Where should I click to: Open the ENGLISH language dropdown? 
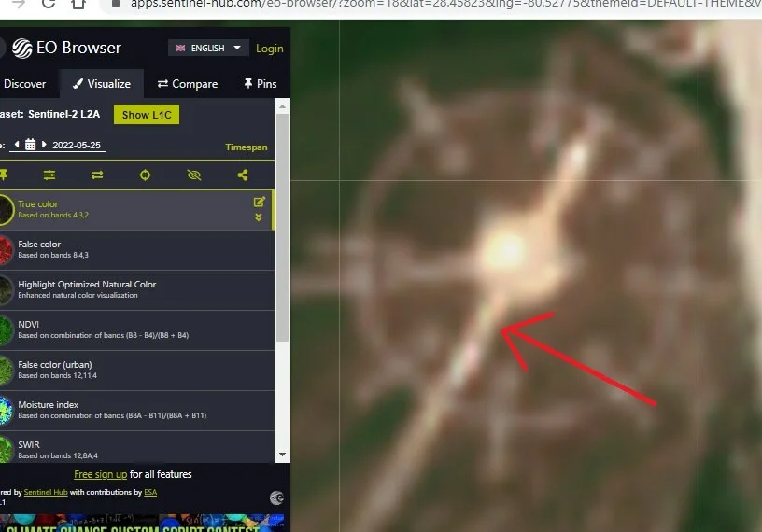(x=208, y=48)
